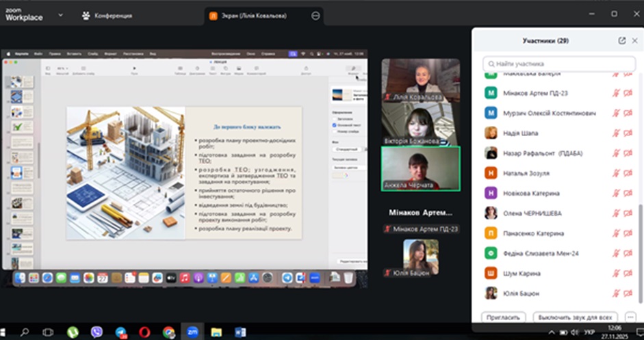Pop out the participants panel

click(x=621, y=41)
